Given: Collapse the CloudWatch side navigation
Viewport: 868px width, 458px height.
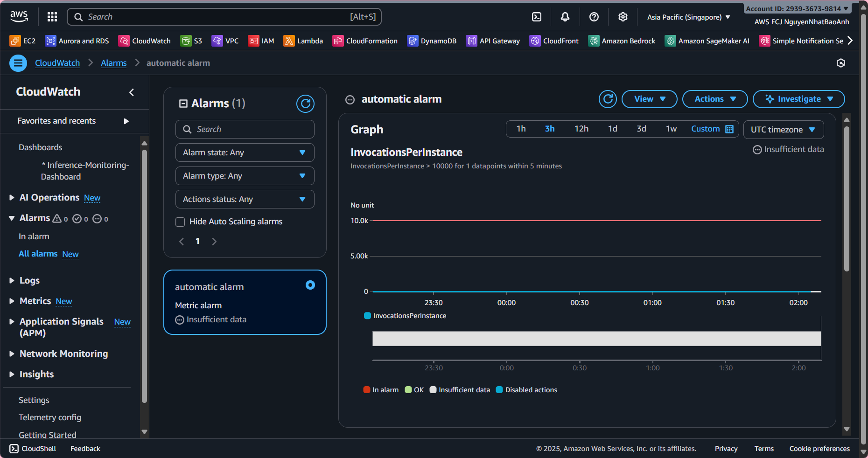Looking at the screenshot, I should [x=132, y=92].
